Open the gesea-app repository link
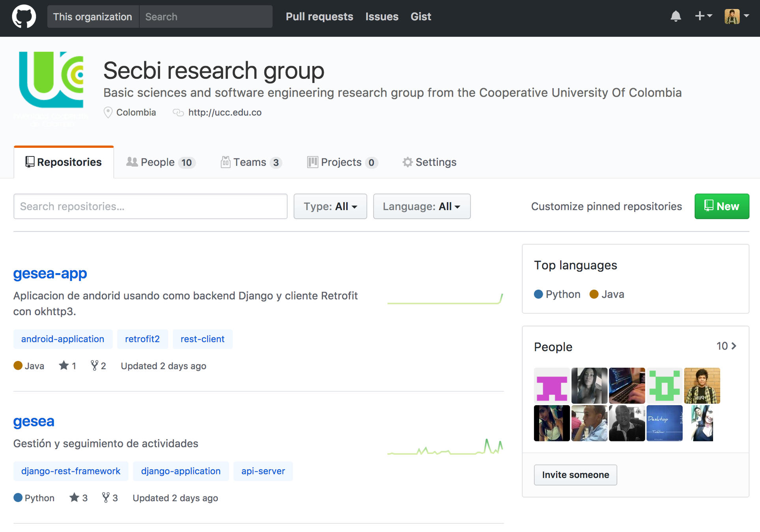This screenshot has width=760, height=532. pyautogui.click(x=50, y=273)
